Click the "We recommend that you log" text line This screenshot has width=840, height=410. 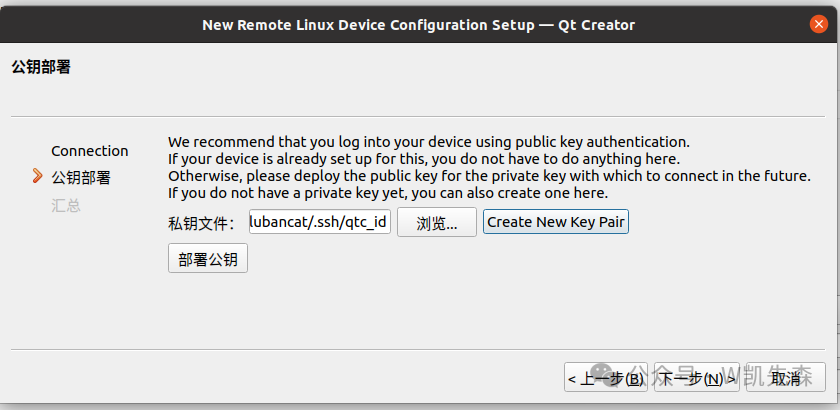(x=428, y=142)
